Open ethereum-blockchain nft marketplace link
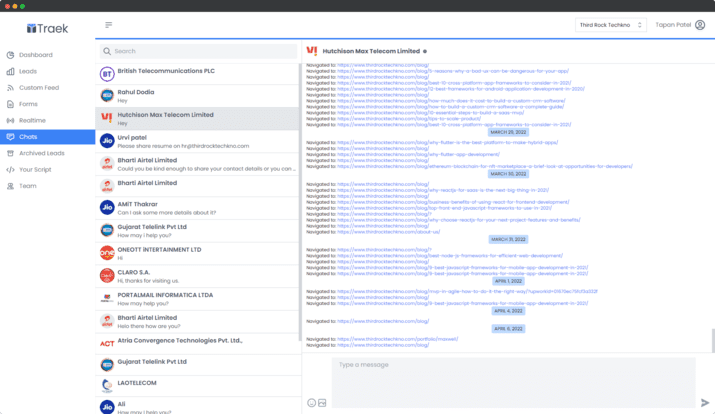This screenshot has width=715, height=414. 485,166
